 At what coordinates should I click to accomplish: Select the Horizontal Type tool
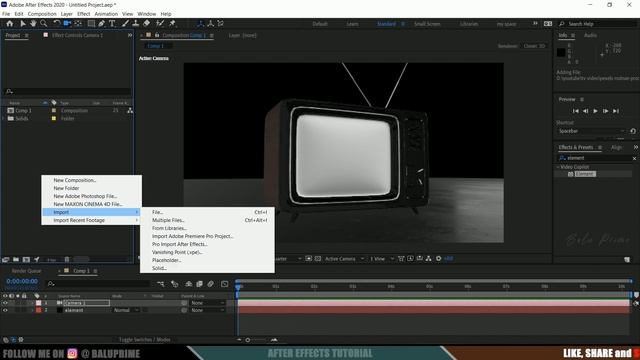pyautogui.click(x=112, y=24)
